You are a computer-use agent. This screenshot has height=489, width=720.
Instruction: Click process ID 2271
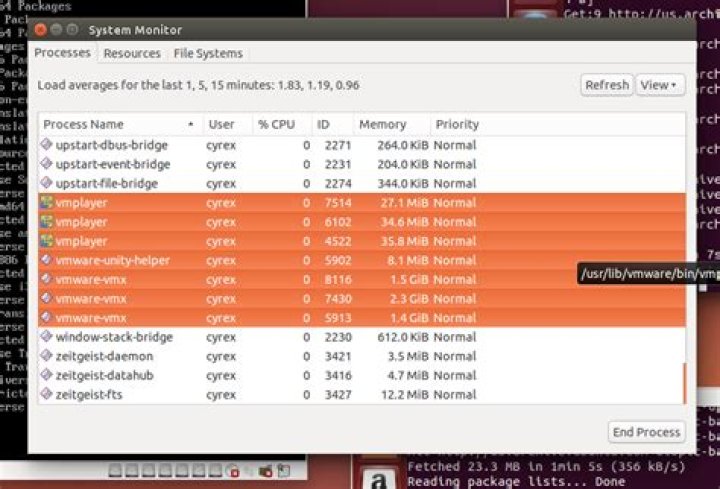338,145
